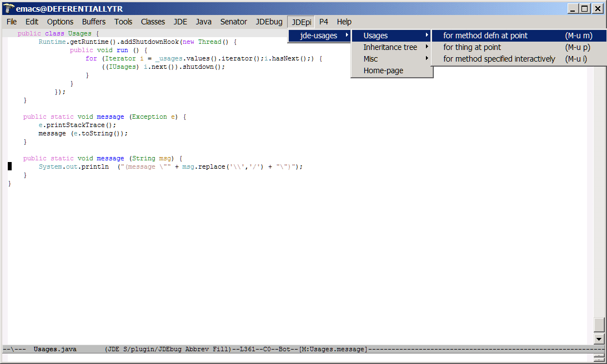This screenshot has height=364, width=607.
Task: Select the Home-page menu entry
Action: pos(383,70)
